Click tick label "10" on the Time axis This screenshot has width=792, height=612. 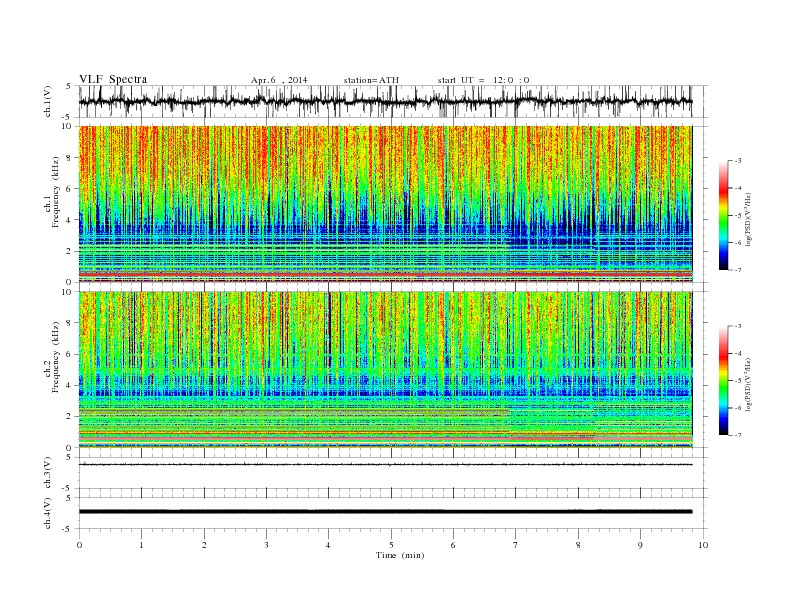703,545
